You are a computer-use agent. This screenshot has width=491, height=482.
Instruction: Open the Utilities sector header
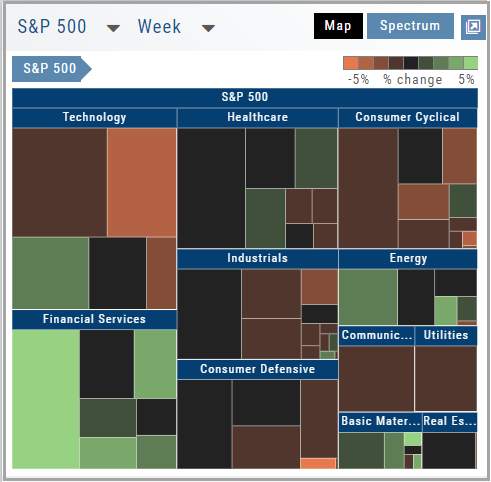point(446,335)
